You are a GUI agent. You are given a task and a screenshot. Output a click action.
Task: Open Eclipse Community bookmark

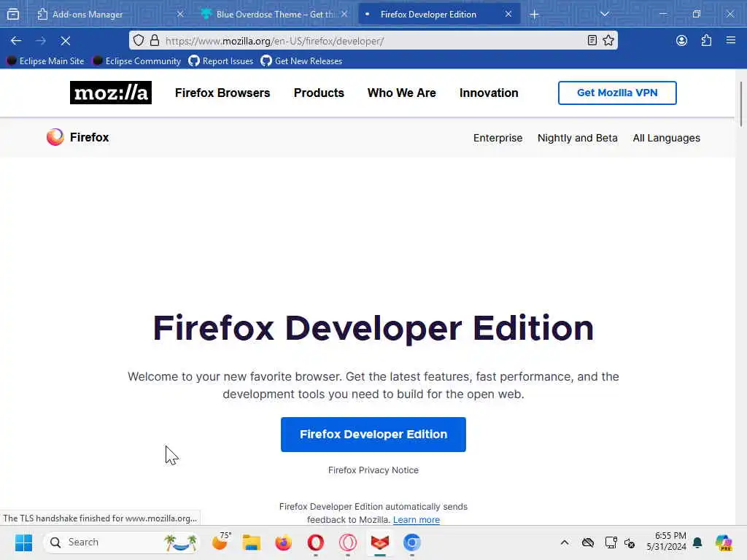(x=136, y=61)
